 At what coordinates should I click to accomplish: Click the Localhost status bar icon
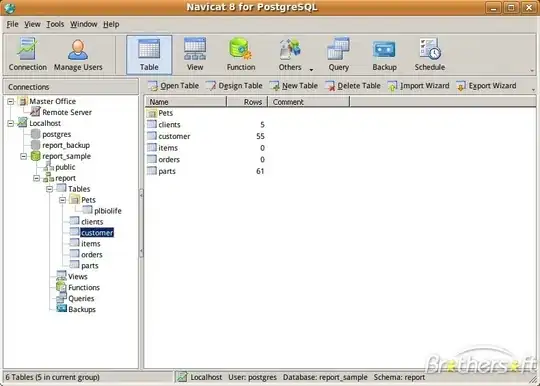[x=182, y=377]
